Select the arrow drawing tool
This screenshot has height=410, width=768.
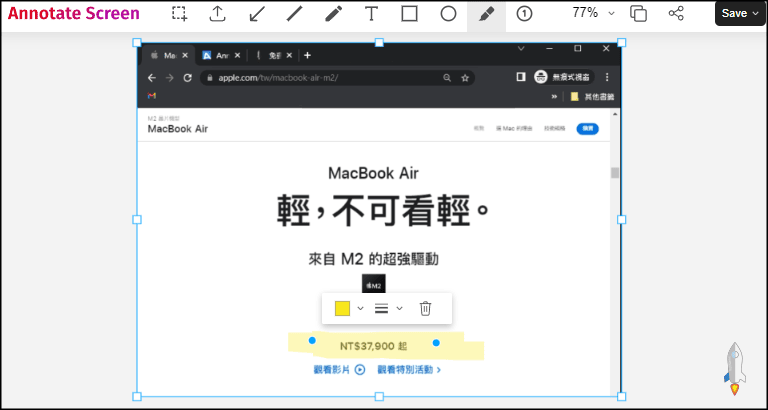257,14
